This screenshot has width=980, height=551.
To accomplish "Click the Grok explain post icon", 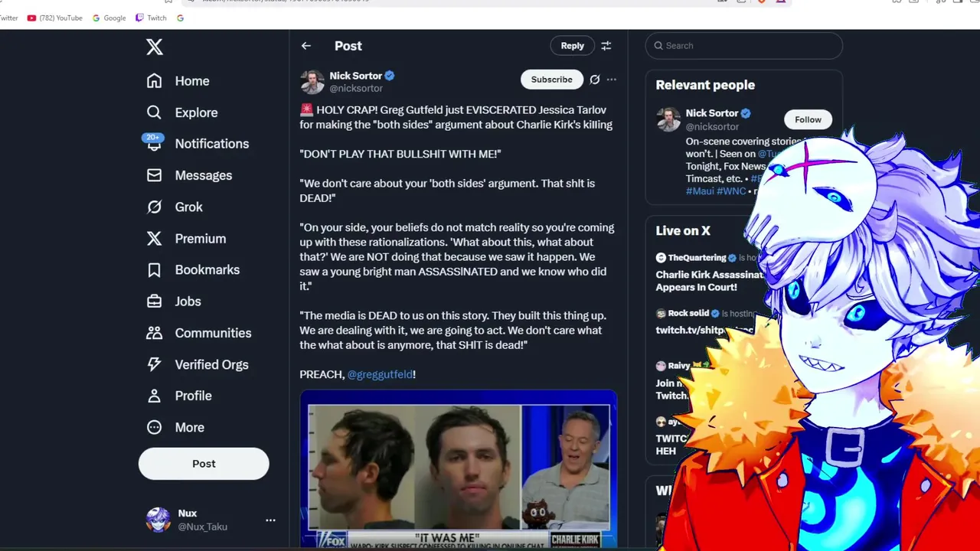I will [595, 80].
